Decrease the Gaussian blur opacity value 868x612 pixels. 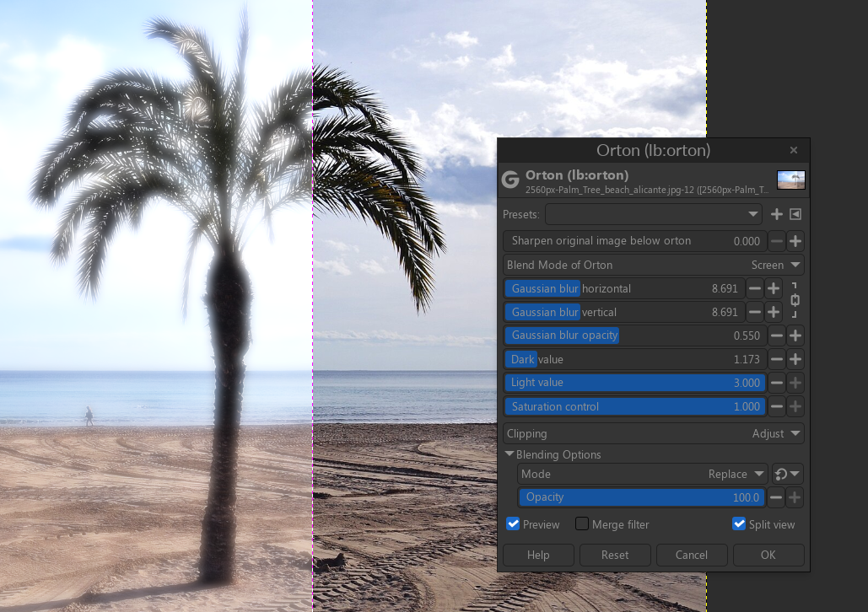[777, 336]
